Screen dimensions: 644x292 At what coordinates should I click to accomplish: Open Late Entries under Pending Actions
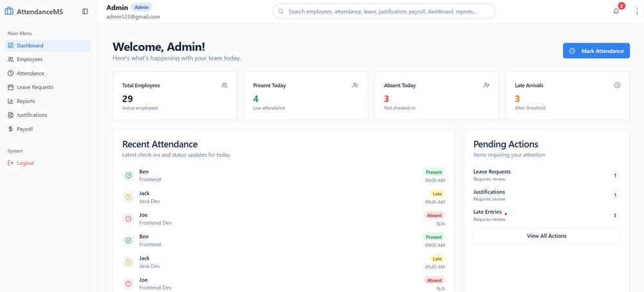tap(547, 215)
